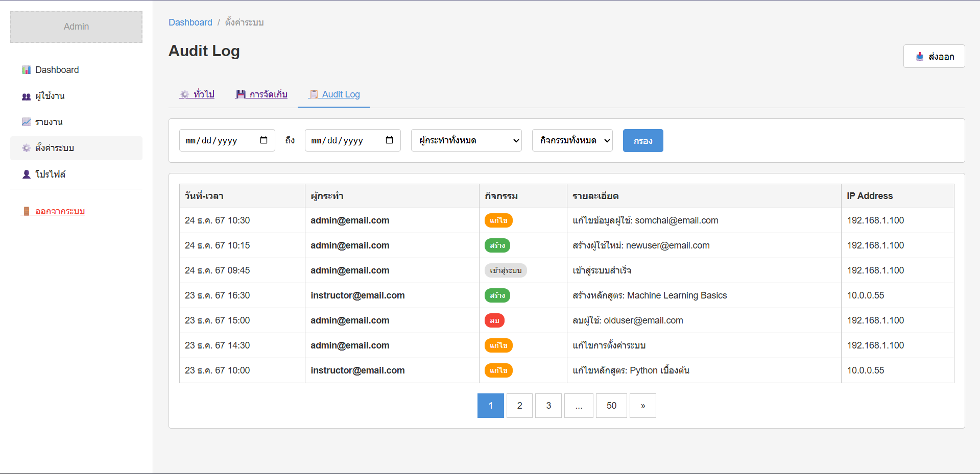Open the start date calendar picker icon

coord(264,140)
